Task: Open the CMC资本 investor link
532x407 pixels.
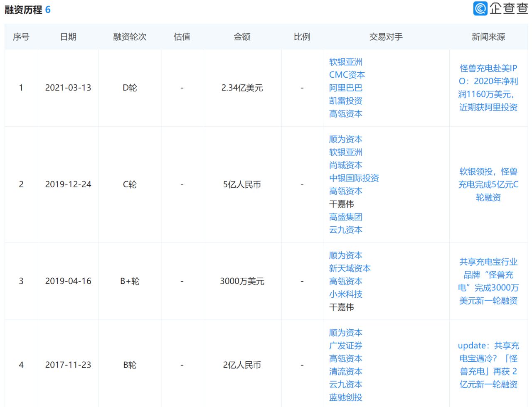Action: (x=347, y=75)
